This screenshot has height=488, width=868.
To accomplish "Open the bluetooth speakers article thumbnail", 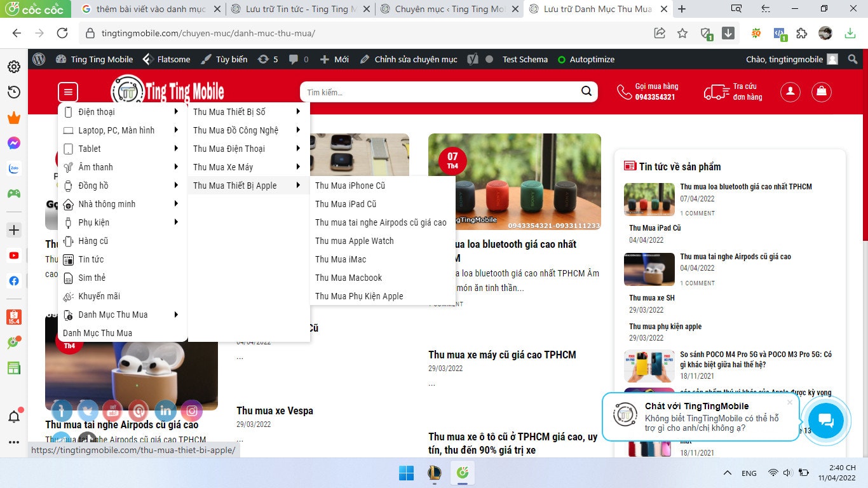I will tap(515, 182).
